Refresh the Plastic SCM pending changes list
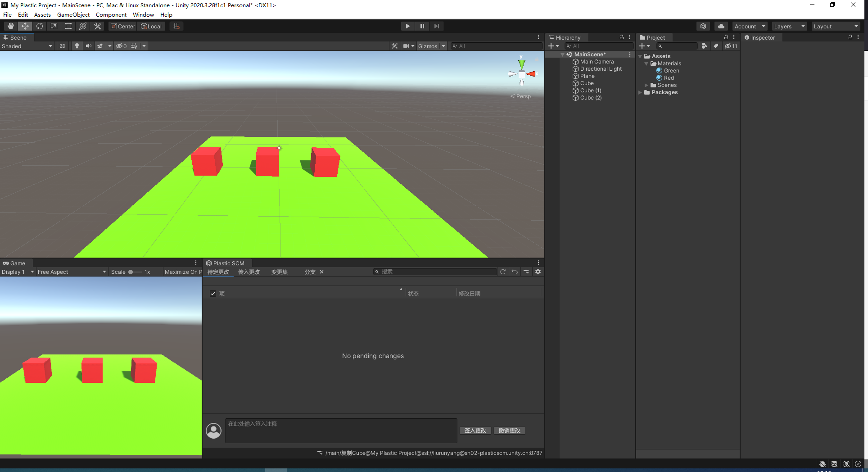The image size is (868, 472). (503, 272)
